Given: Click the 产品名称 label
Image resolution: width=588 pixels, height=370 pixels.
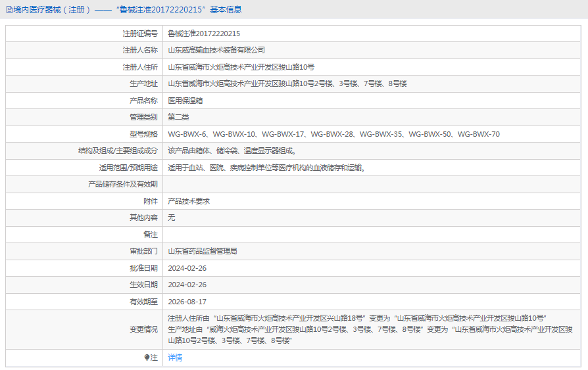Looking at the screenshot, I should pyautogui.click(x=143, y=101).
